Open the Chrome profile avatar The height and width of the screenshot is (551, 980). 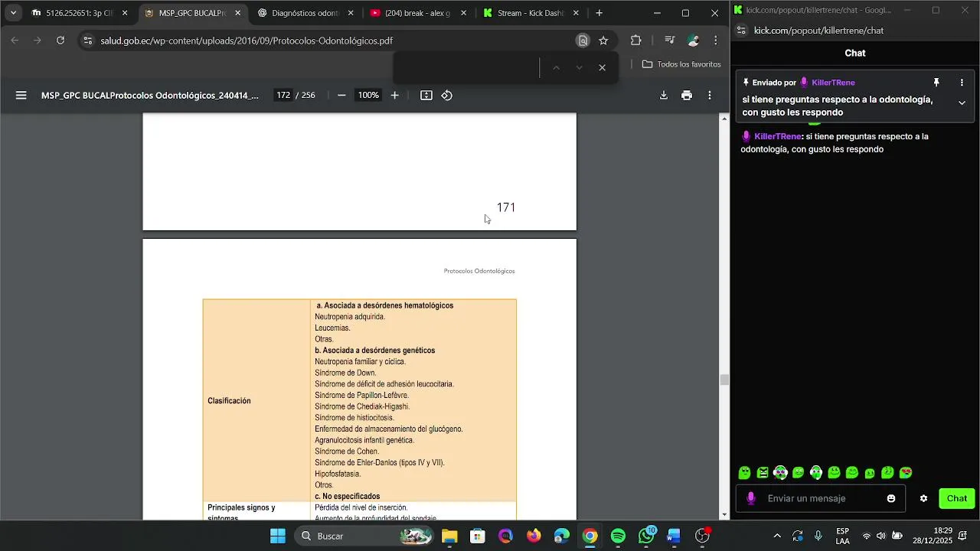693,41
